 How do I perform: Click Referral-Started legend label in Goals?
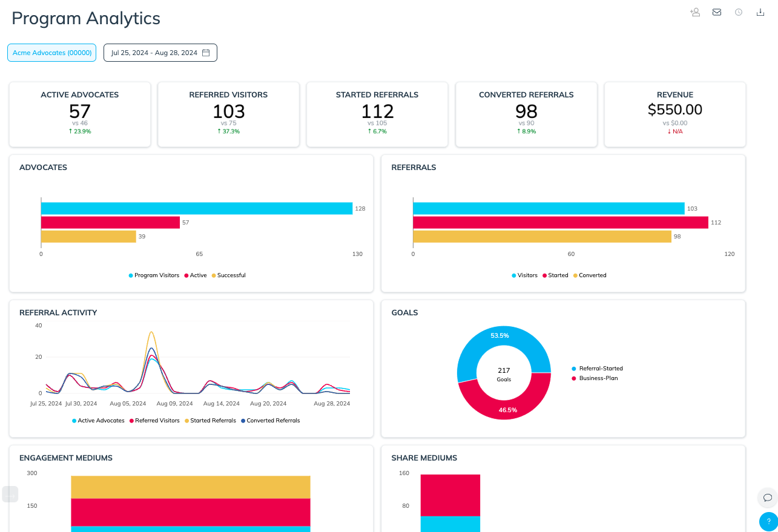tap(600, 369)
